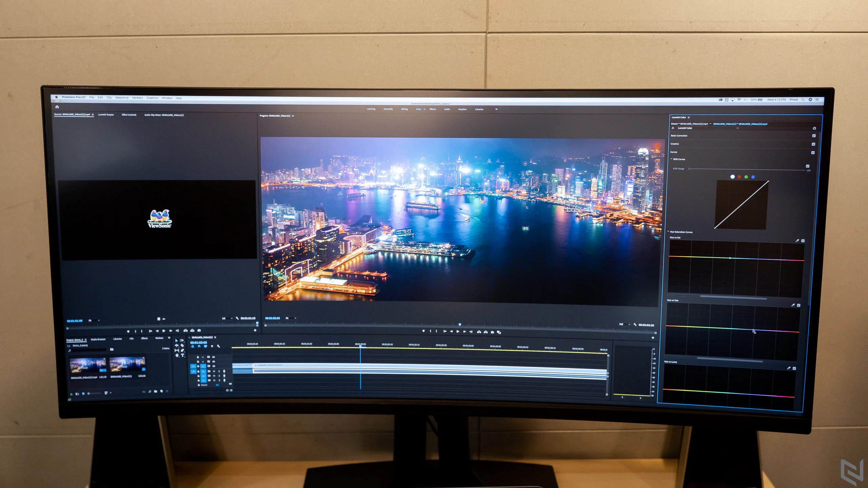Play the Source monitor clip

click(164, 331)
